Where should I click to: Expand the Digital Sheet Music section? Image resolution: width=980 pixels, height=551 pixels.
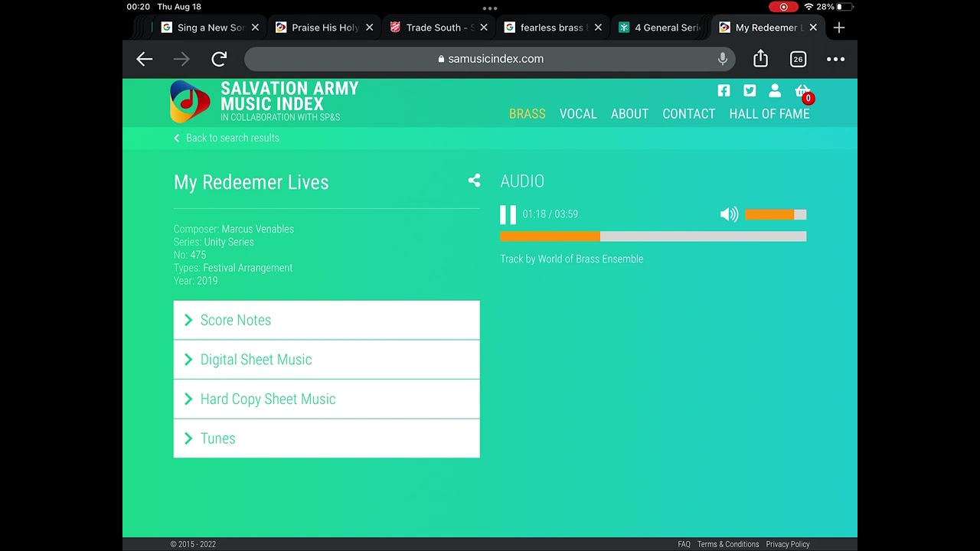[327, 360]
